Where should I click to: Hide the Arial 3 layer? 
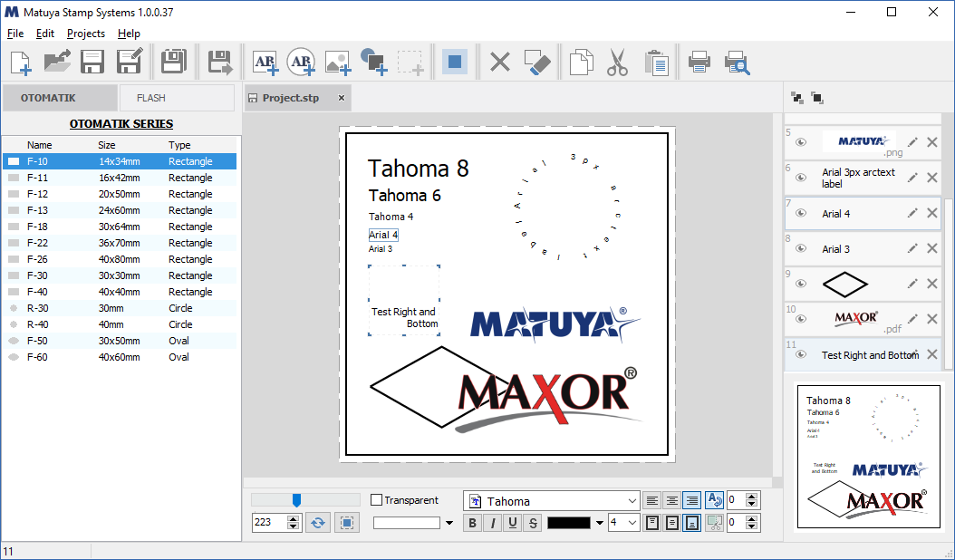801,248
